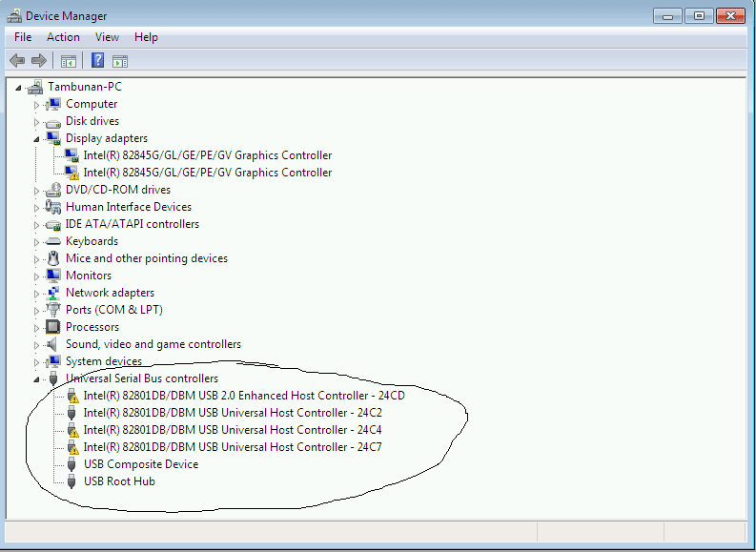Select USB 2.0 Enhanced Host Controller - 24CD
The height and width of the screenshot is (552, 756).
(244, 396)
